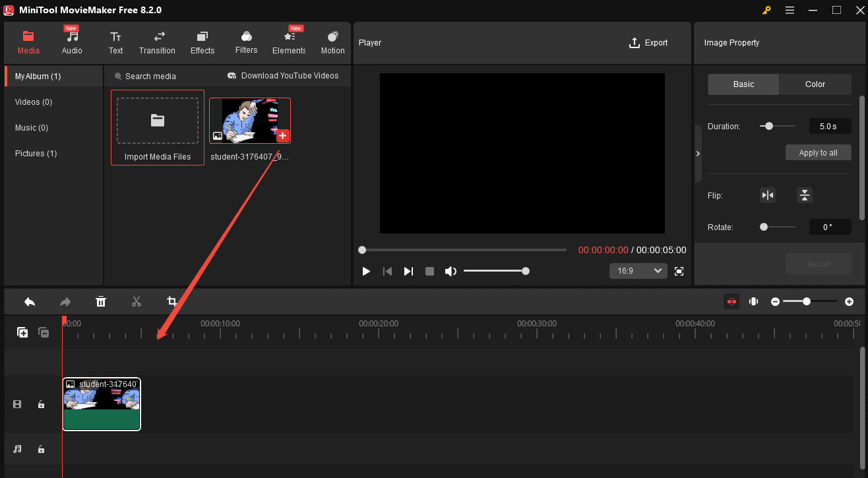Image resolution: width=868 pixels, height=478 pixels.
Task: Jump to next frame
Action: 408,271
